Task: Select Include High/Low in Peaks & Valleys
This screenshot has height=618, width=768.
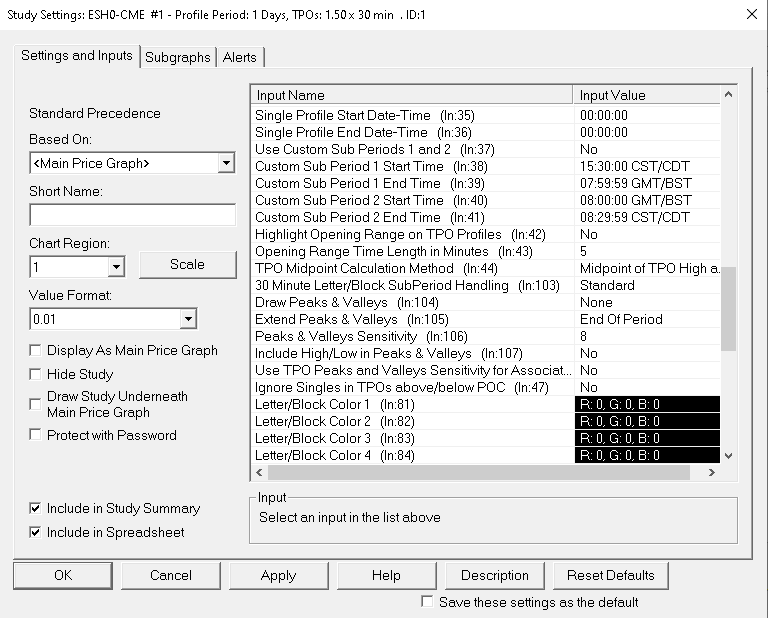Action: coord(485,354)
